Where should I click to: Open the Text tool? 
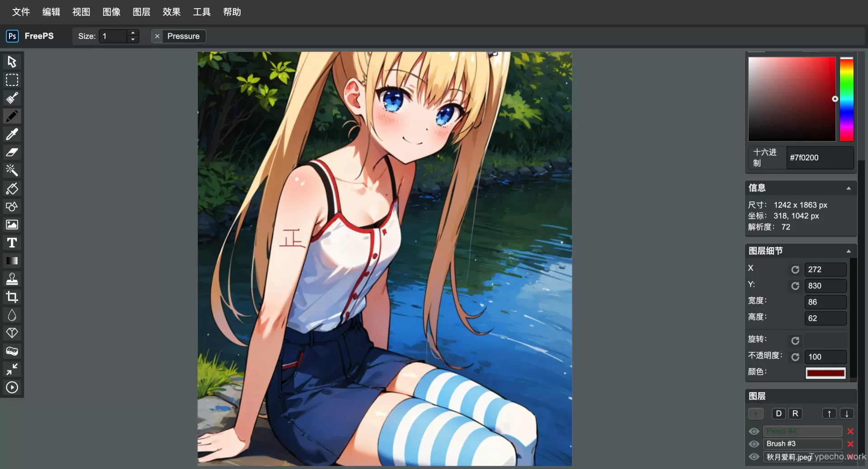[x=12, y=243]
